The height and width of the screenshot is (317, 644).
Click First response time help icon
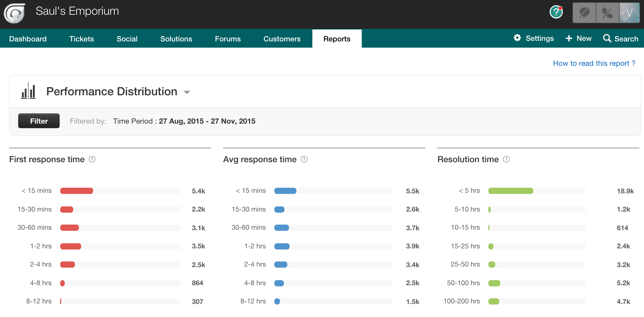[x=92, y=159]
